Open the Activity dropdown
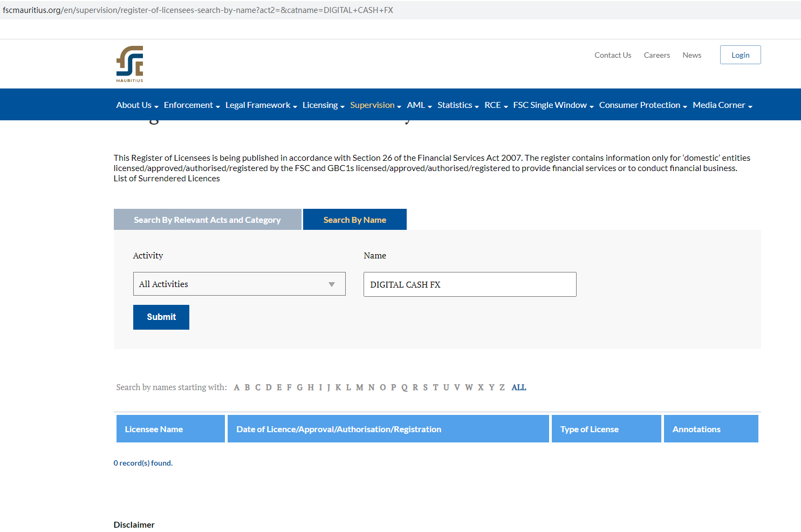The width and height of the screenshot is (801, 532). [x=239, y=284]
